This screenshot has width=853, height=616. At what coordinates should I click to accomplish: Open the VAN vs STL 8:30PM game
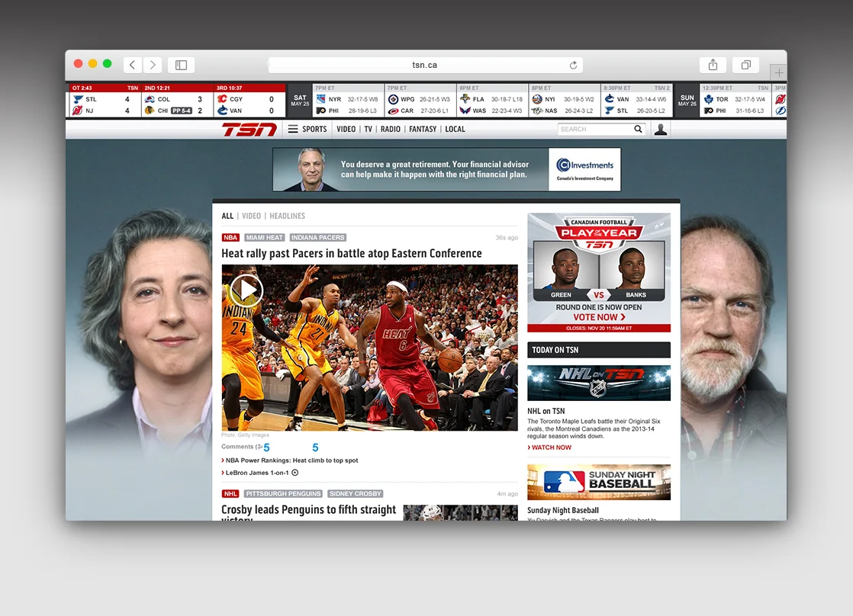[637, 100]
